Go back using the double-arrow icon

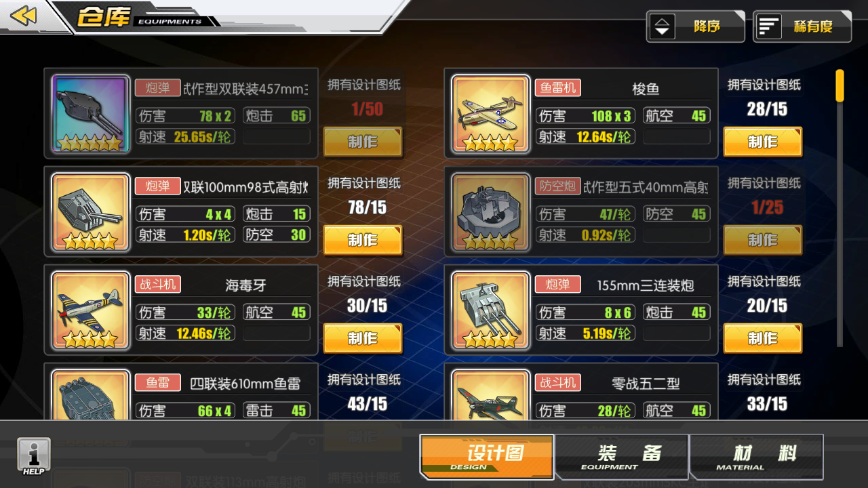(23, 16)
